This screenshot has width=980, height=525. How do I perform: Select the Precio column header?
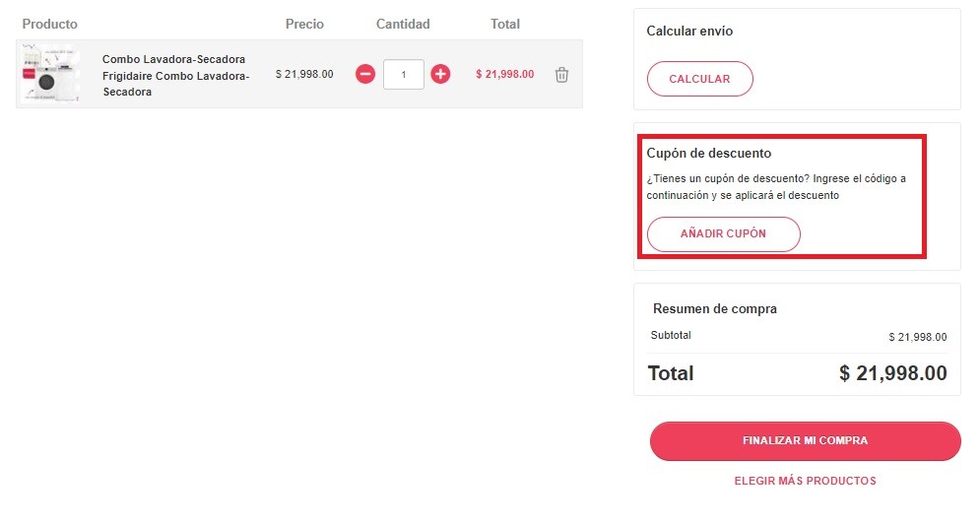304,24
